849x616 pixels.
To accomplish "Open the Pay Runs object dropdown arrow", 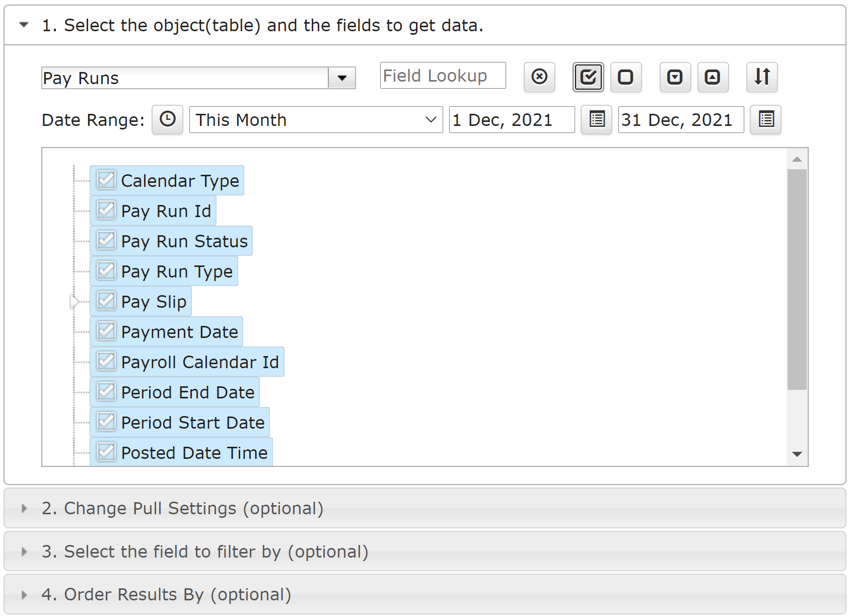I will (x=342, y=78).
